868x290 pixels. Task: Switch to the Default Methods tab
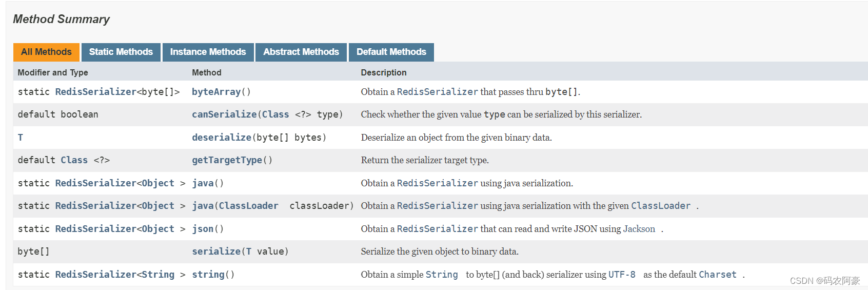[391, 52]
